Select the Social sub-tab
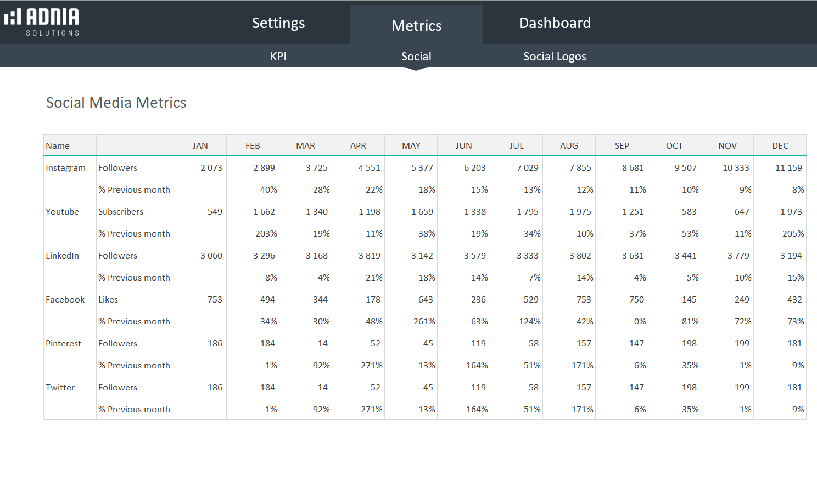 pyautogui.click(x=416, y=57)
